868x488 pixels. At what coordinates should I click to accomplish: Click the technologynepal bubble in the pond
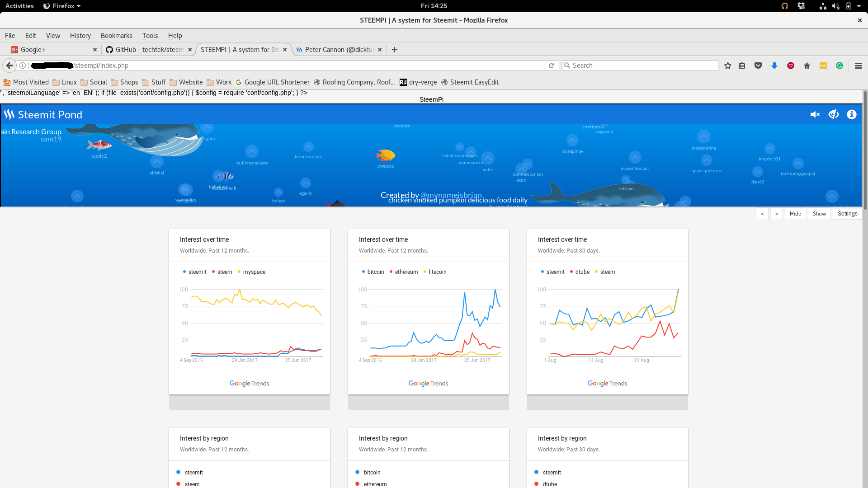pyautogui.click(x=798, y=164)
